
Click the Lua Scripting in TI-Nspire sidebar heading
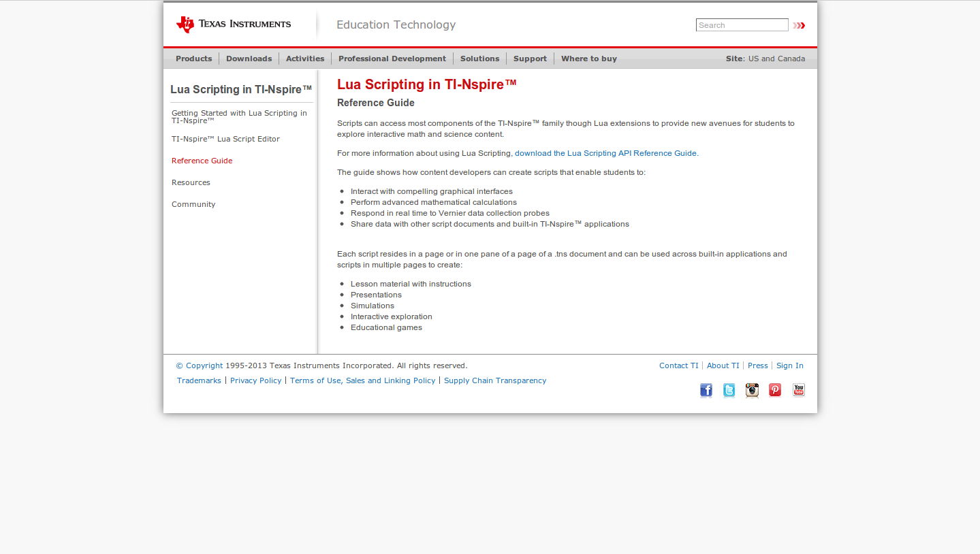click(x=241, y=89)
